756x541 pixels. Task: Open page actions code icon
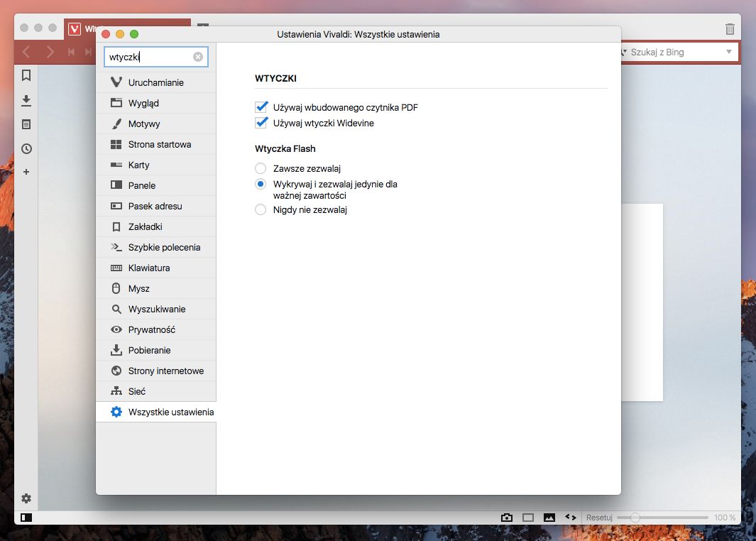click(x=571, y=517)
